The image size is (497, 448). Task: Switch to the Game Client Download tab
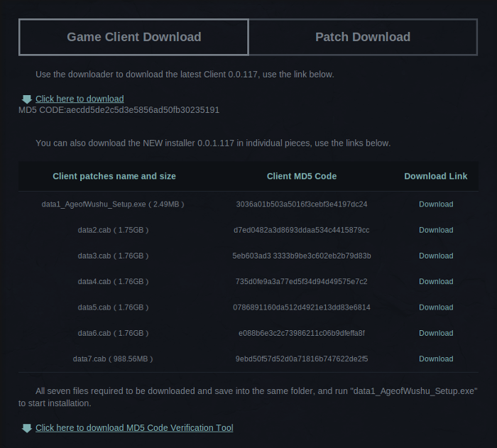click(x=133, y=37)
